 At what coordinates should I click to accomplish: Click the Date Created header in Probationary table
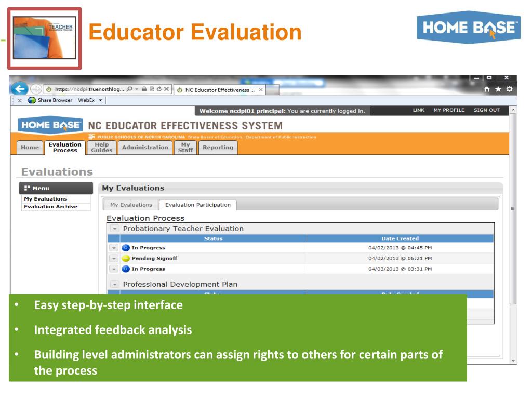pos(400,238)
